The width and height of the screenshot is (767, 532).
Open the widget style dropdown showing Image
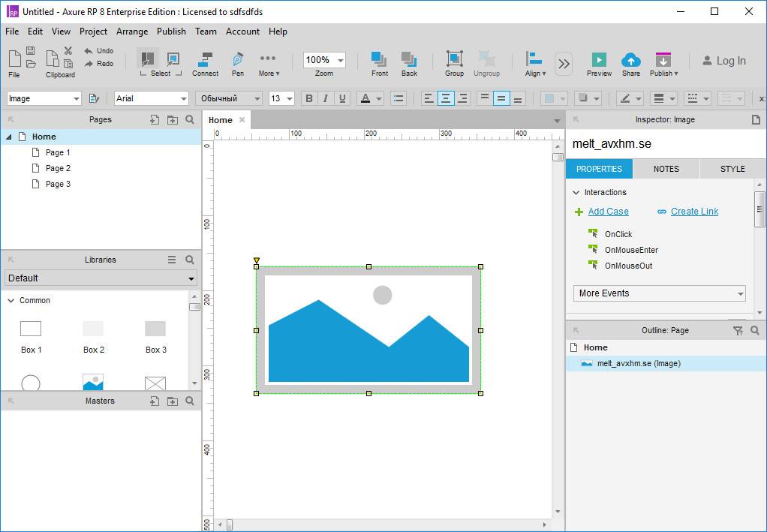click(x=44, y=98)
